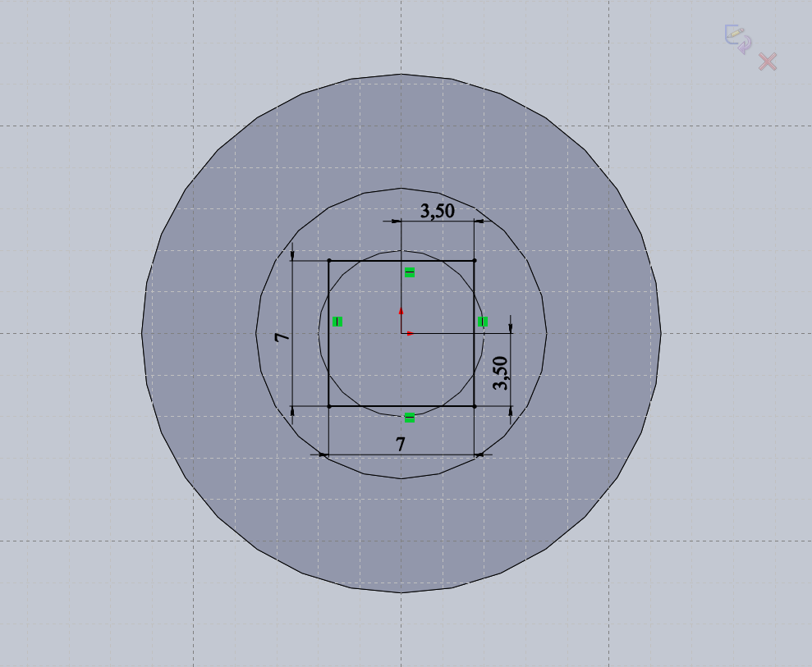This screenshot has height=667, width=812.
Task: Select the horizontal 7 dimension below the rectangle
Action: 401,445
